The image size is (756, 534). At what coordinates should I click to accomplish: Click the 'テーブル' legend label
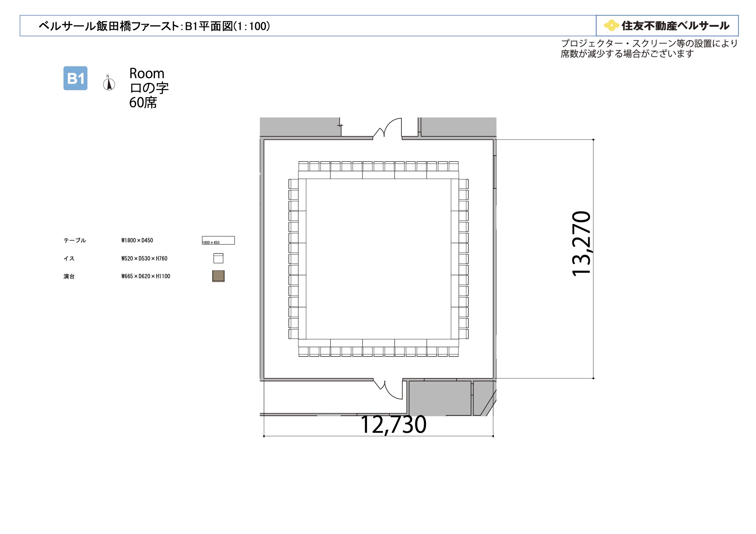pyautogui.click(x=74, y=240)
